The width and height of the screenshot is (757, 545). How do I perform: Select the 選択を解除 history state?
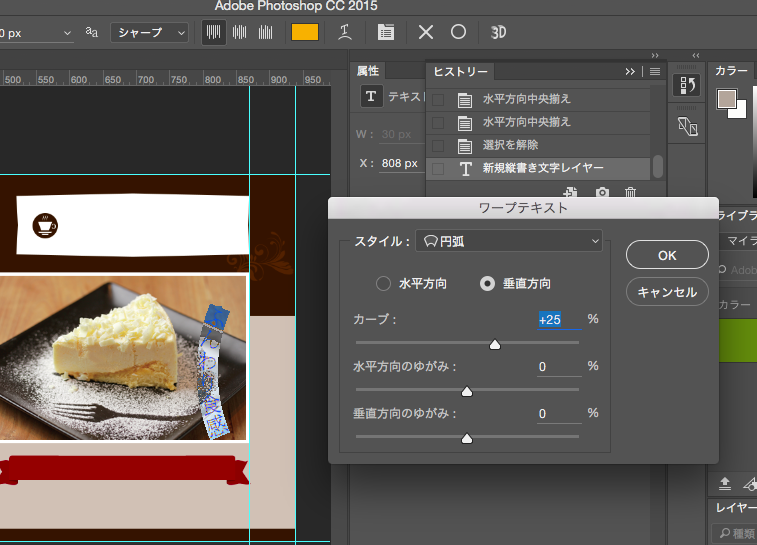(x=538, y=145)
